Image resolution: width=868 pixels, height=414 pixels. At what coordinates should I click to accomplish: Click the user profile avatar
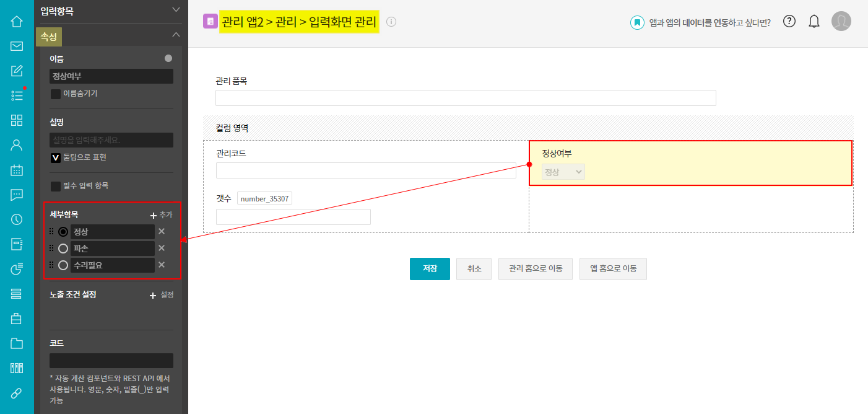pyautogui.click(x=841, y=21)
